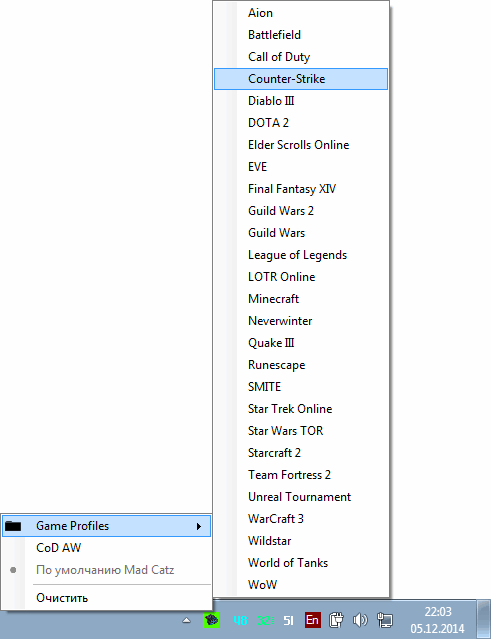Open the clock showing 22:03
491x639 pixels.
[438, 620]
